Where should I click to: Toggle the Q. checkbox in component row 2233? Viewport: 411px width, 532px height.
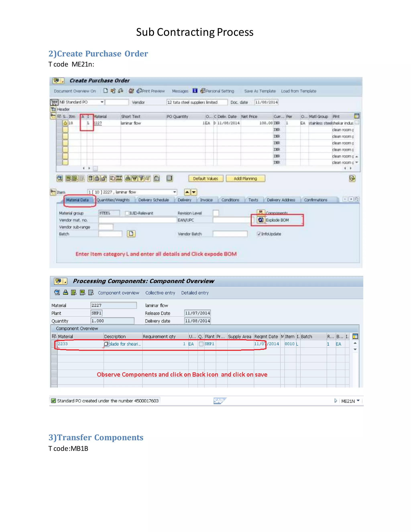[201, 344]
